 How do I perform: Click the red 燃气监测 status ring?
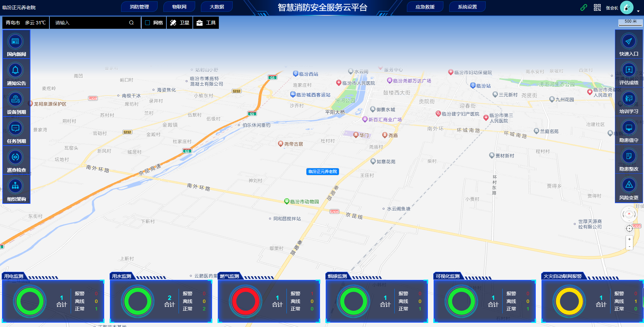coord(246,301)
